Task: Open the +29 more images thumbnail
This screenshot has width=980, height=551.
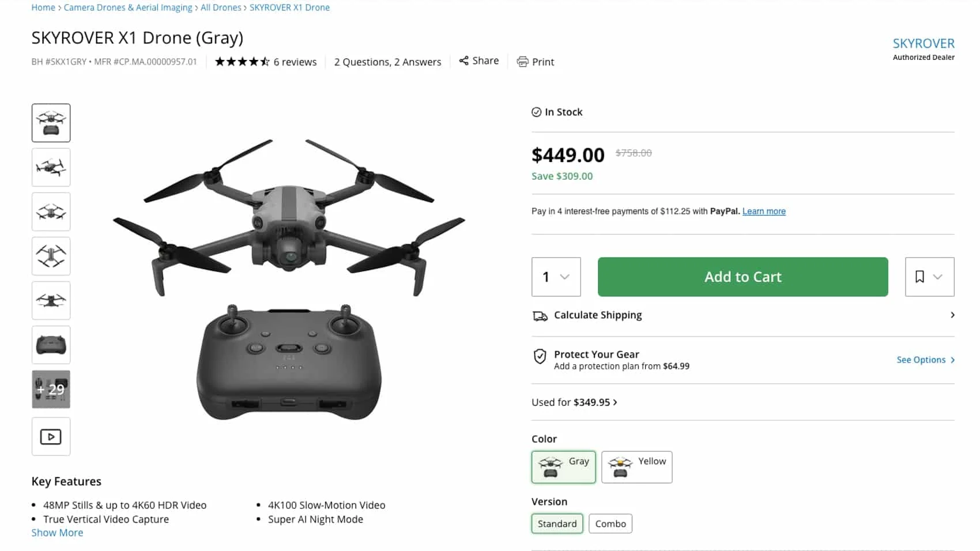Action: [x=51, y=389]
